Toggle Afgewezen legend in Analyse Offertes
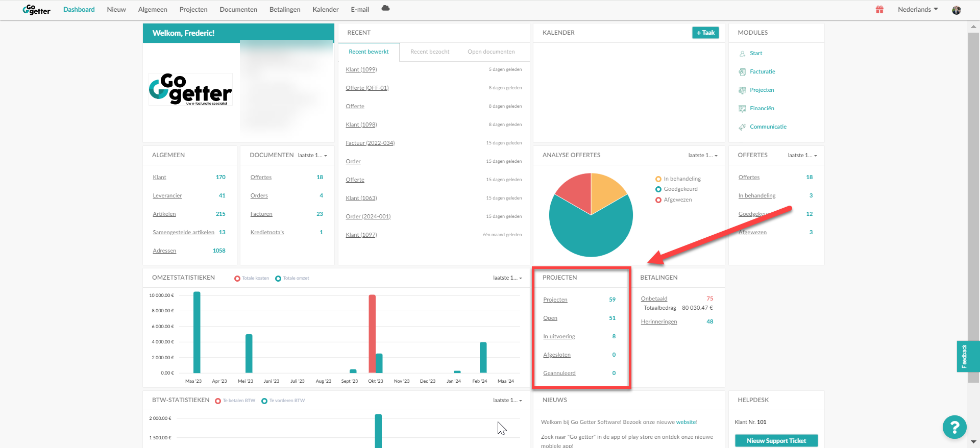The width and height of the screenshot is (980, 448). (674, 200)
